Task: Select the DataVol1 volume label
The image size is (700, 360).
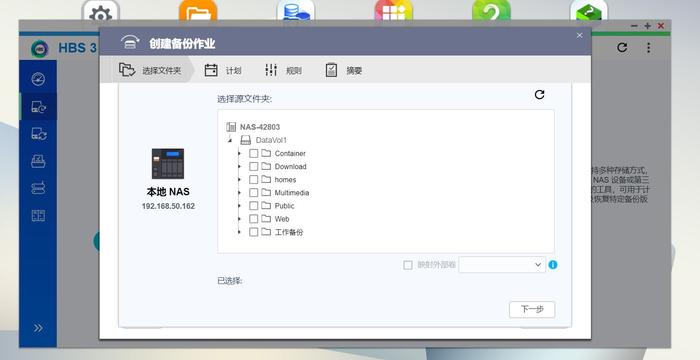Action: click(x=271, y=140)
